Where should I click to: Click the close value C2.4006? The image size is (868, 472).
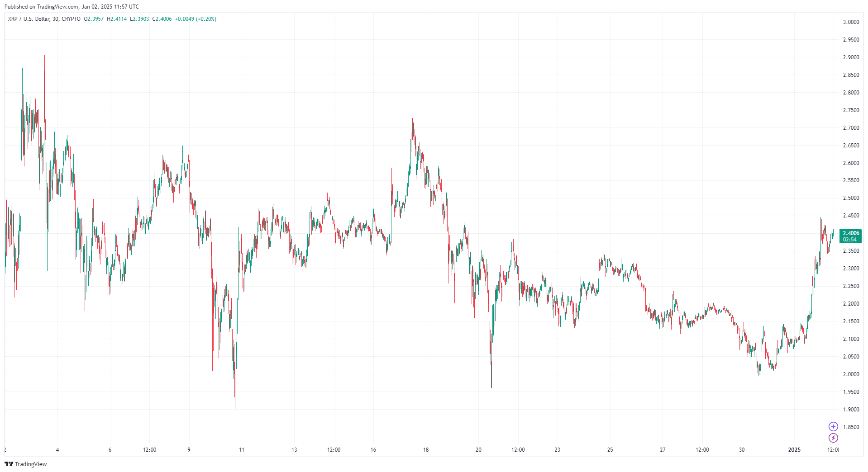(162, 19)
